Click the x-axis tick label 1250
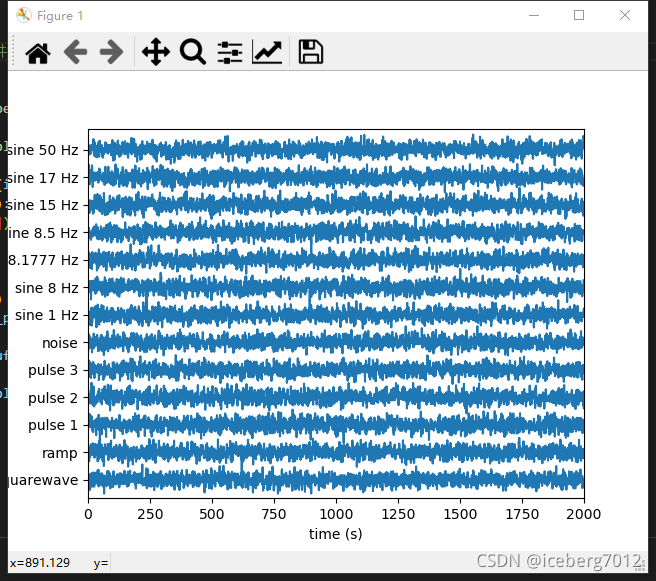Image resolution: width=656 pixels, height=581 pixels. click(398, 514)
